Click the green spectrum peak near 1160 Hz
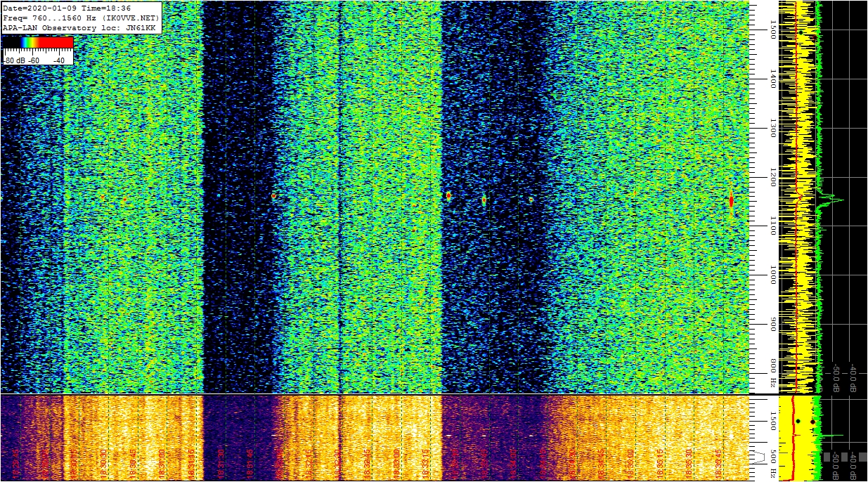Viewport: 868px width, 482px height. click(x=829, y=199)
